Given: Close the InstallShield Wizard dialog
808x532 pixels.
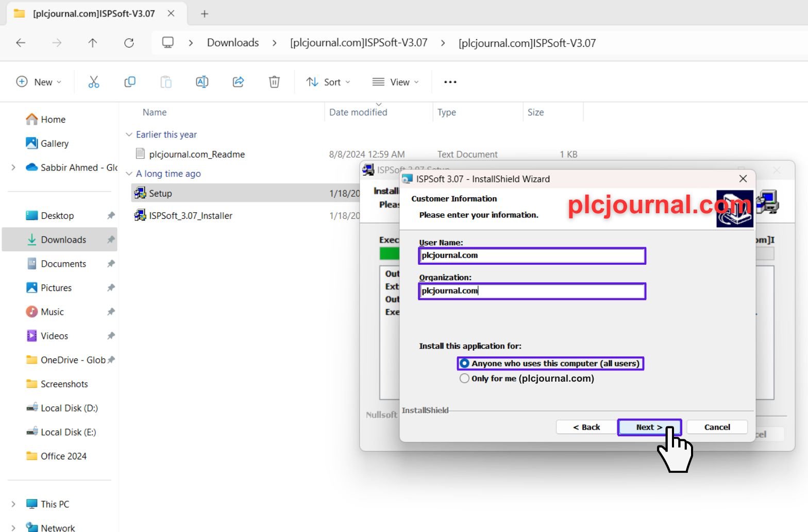Looking at the screenshot, I should click(x=743, y=179).
